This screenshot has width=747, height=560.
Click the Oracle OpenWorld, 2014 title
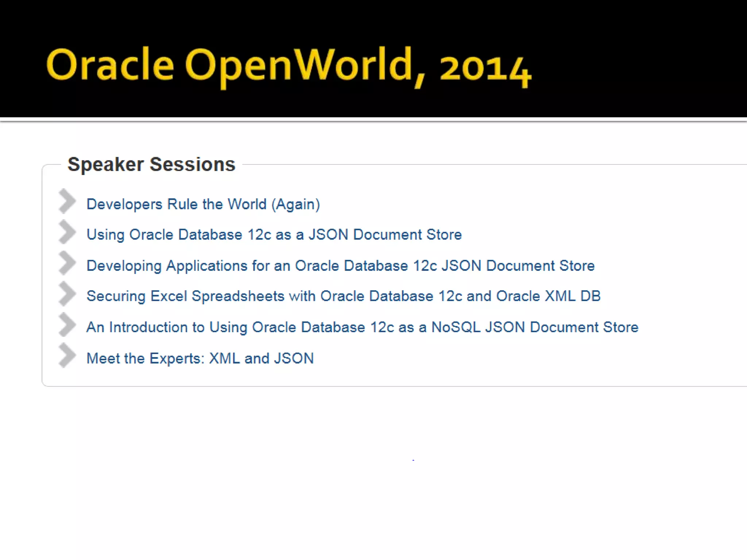coord(288,66)
